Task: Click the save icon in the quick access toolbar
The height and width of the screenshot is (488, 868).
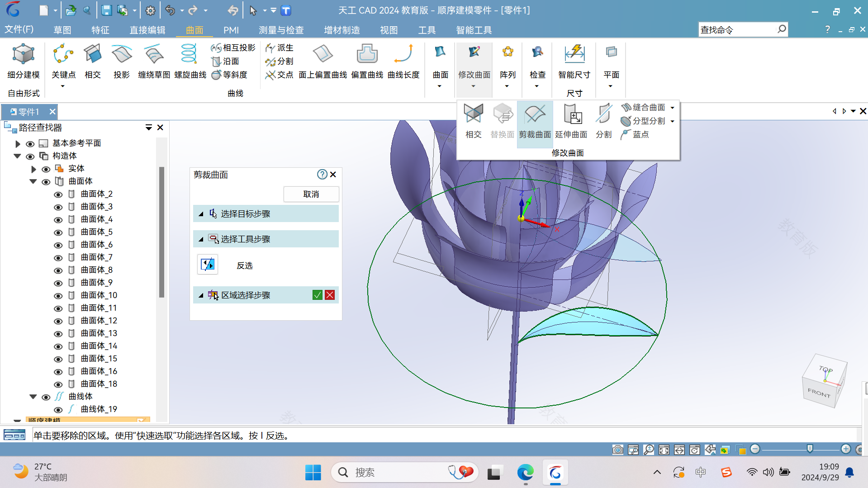Action: 106,10
